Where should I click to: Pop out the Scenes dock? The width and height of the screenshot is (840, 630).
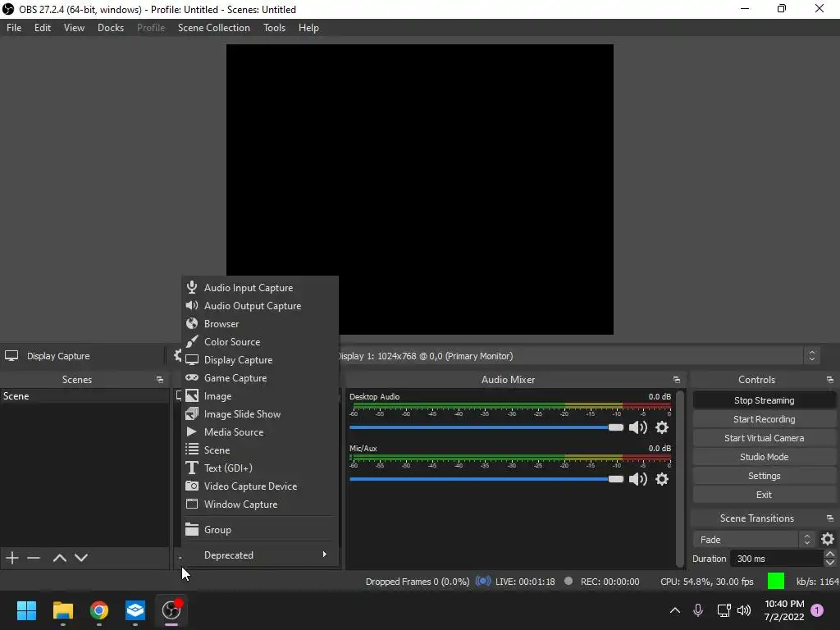(160, 379)
